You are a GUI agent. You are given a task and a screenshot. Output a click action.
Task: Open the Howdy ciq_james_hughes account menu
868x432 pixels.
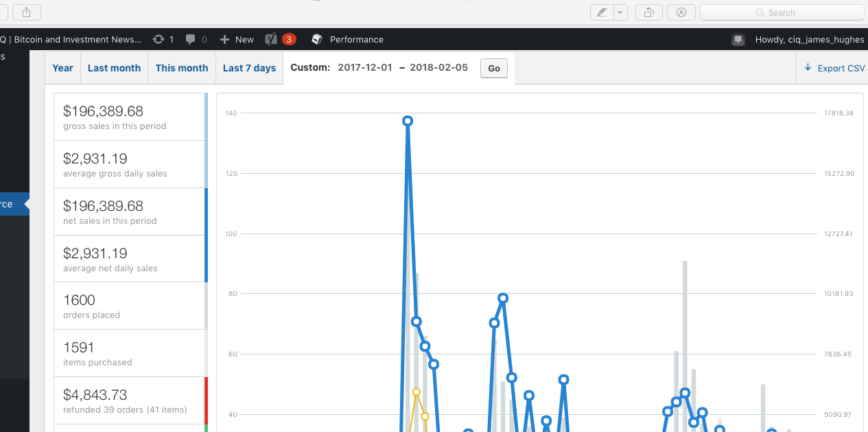(x=809, y=40)
